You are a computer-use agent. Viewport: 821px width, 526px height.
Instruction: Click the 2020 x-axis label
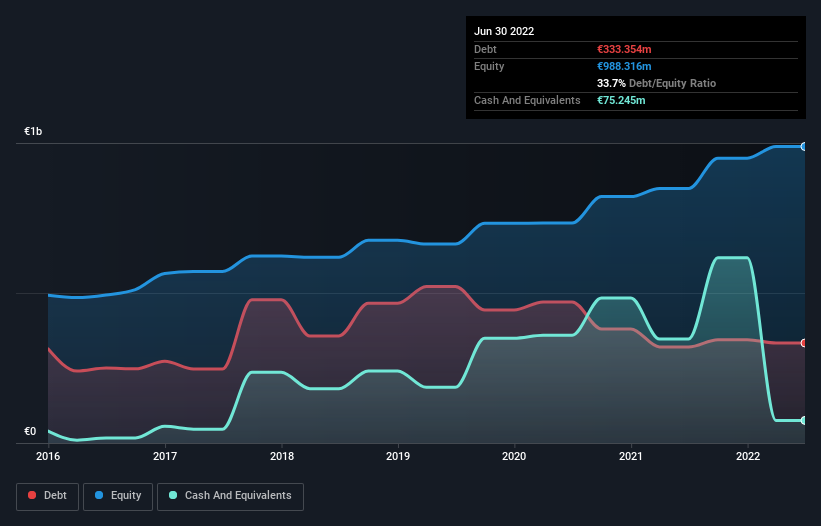[x=514, y=456]
